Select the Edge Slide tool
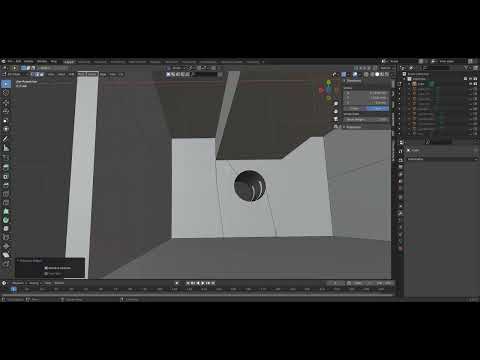Viewport: 480px width, 360px height. (x=6, y=237)
